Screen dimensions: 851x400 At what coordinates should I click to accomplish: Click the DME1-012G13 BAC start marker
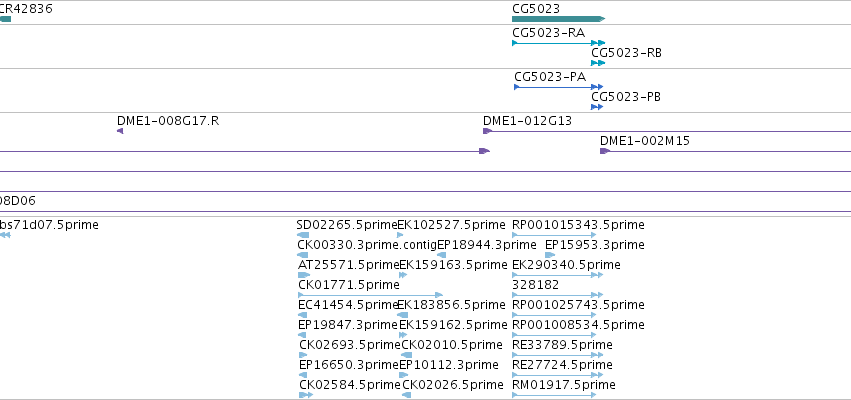tap(487, 131)
